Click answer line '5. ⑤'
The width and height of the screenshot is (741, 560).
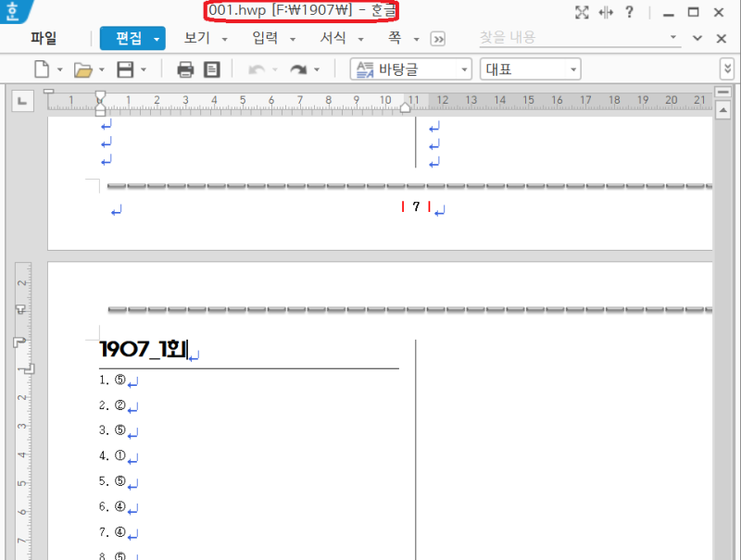coord(112,481)
